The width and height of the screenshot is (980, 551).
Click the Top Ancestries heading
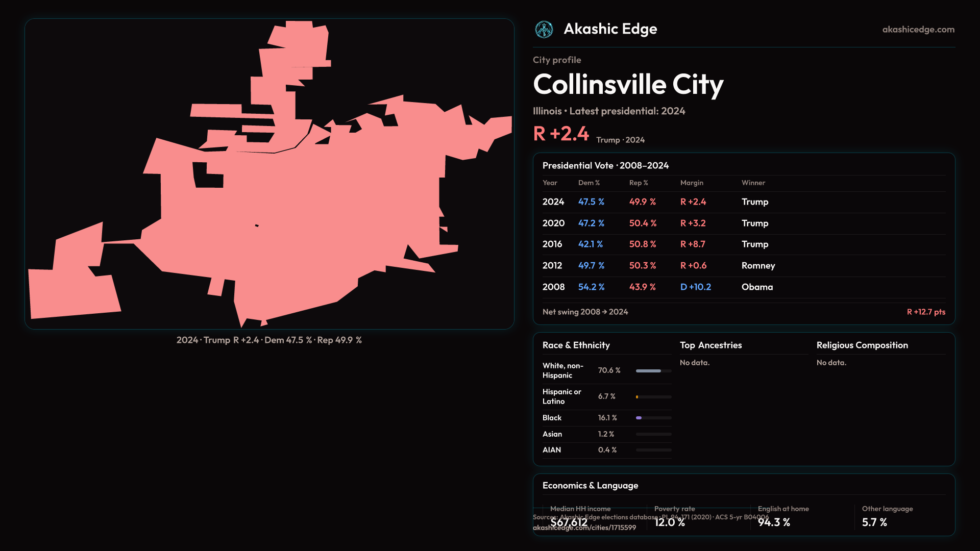[x=710, y=345]
